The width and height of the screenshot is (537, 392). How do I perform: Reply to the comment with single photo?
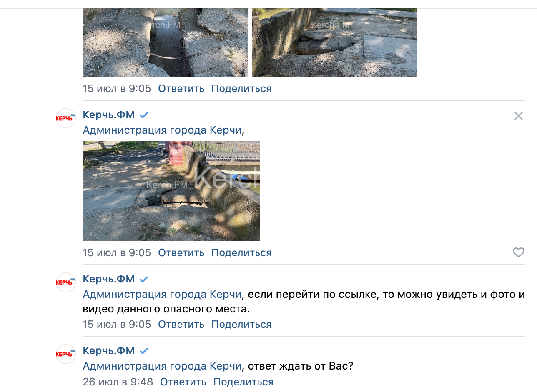[181, 253]
